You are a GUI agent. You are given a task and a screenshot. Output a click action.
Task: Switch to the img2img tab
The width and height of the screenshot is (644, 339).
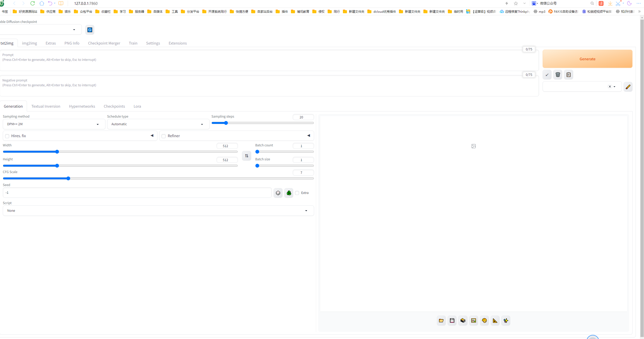pos(29,43)
